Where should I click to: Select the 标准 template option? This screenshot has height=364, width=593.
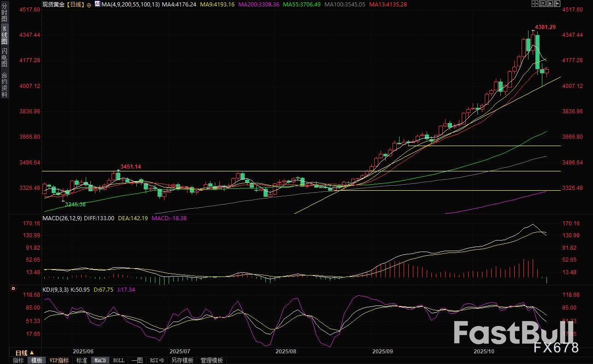pyautogui.click(x=82, y=360)
